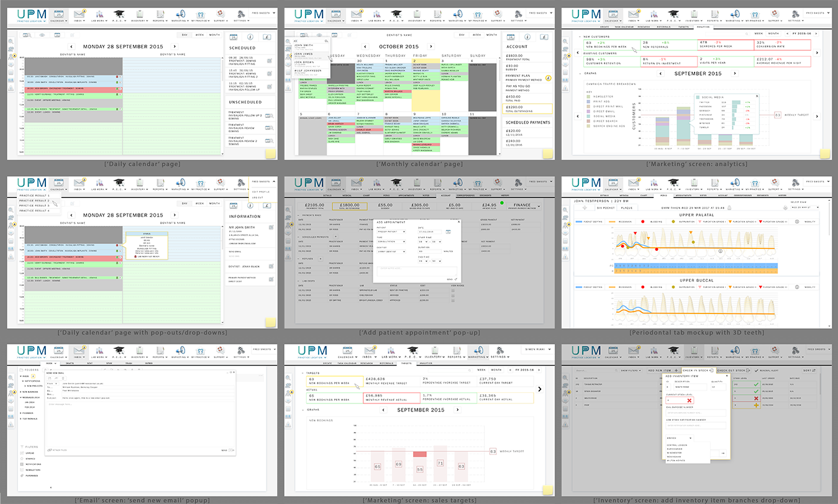Tick the Starred filter checkbox on Email screen
Image resolution: width=838 pixels, height=504 pixels.
point(22,459)
